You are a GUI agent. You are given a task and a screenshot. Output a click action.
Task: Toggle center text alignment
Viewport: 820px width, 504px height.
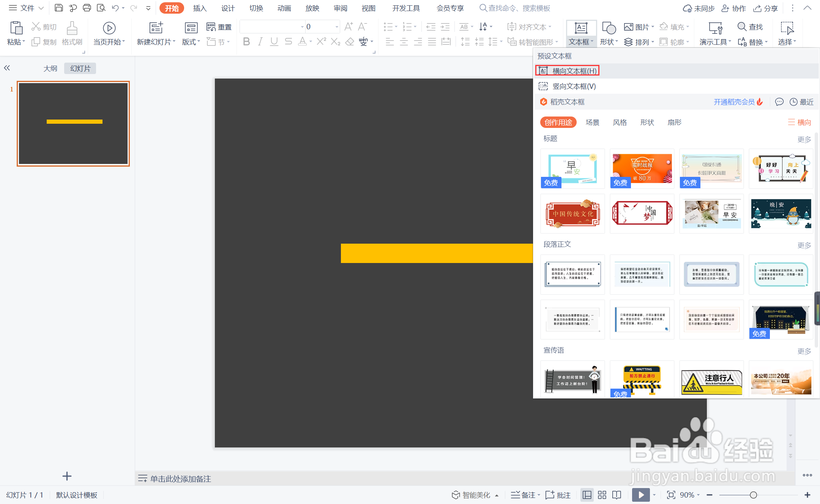(404, 42)
